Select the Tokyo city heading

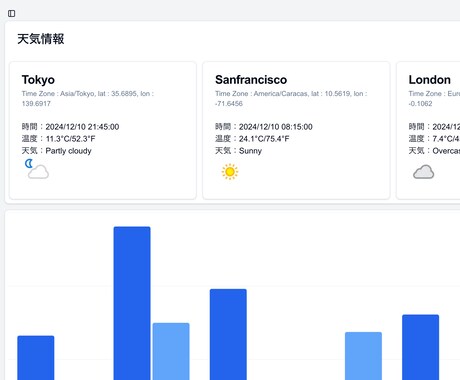tap(38, 80)
